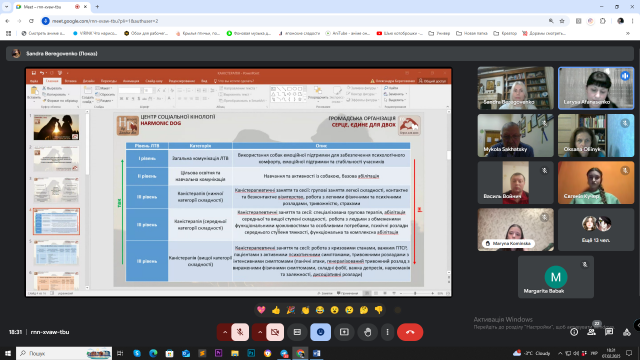
Task: Turn on captions in call controls
Action: point(297,332)
